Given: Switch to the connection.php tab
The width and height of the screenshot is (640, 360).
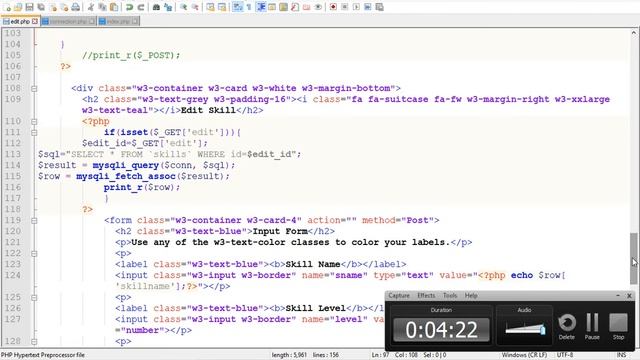Looking at the screenshot, I should coord(68,21).
